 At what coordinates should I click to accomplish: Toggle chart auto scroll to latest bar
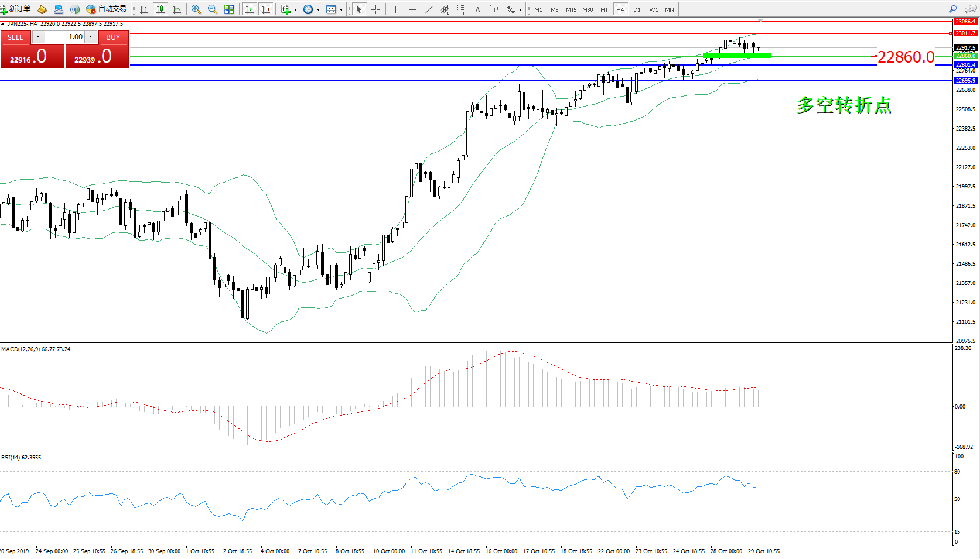coord(250,9)
